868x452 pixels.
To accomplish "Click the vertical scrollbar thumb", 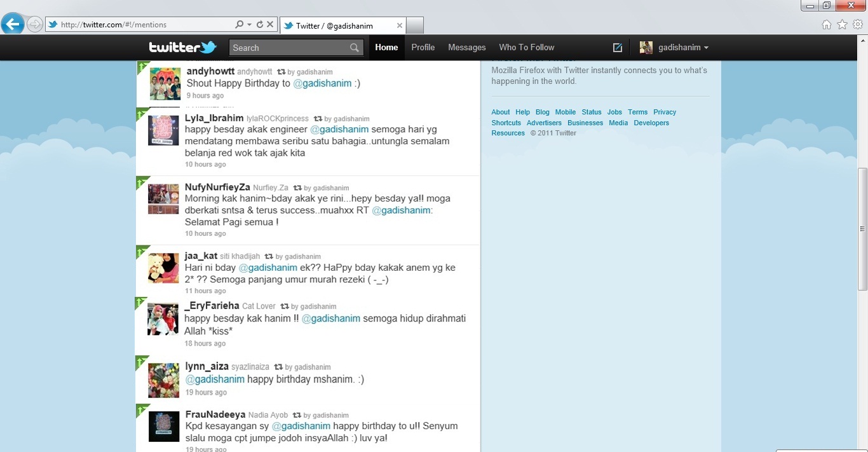I will point(862,229).
